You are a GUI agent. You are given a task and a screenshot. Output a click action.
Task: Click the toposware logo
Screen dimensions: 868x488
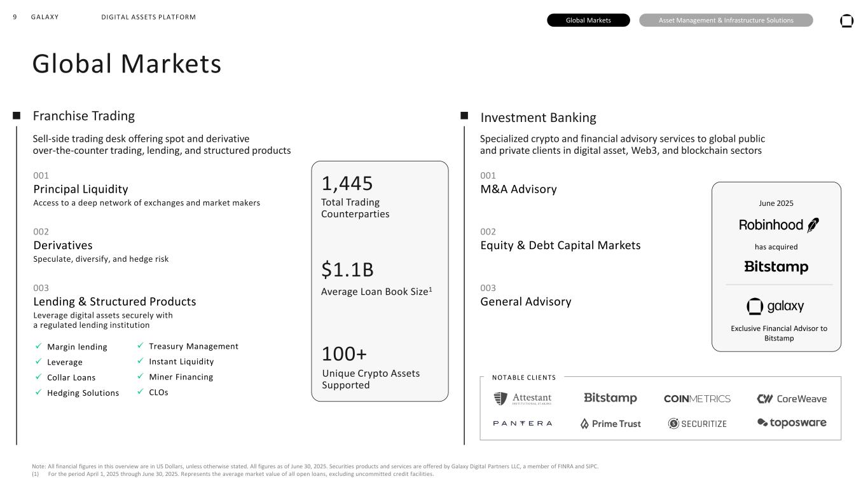(x=791, y=423)
